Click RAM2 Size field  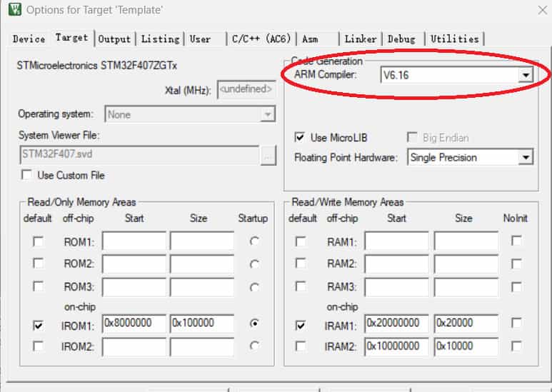pos(466,263)
